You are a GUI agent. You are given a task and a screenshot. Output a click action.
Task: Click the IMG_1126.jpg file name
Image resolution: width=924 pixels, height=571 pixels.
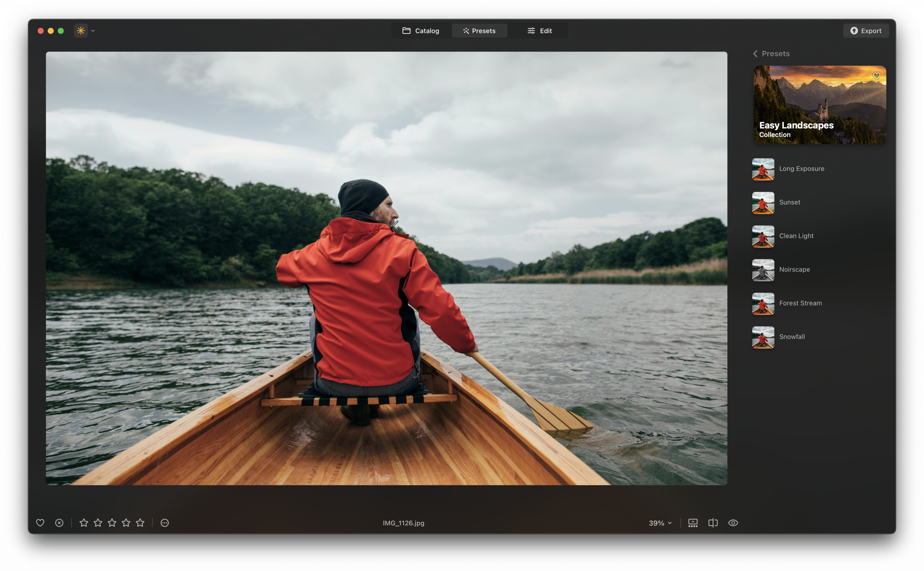(x=403, y=523)
